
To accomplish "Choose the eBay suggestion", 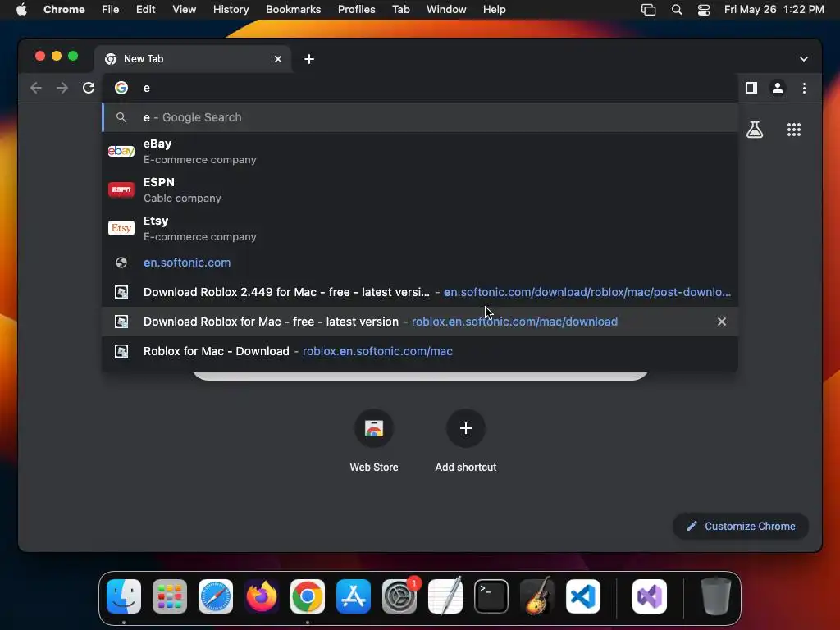I will [420, 152].
